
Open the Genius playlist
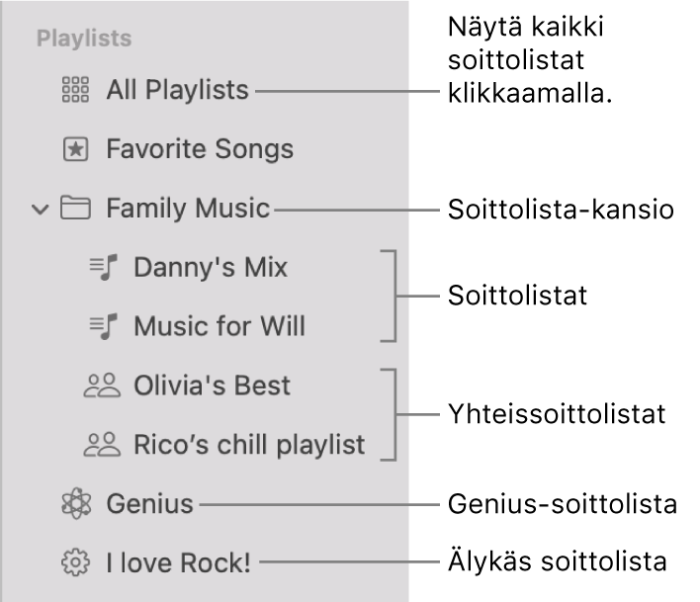pos(149,504)
